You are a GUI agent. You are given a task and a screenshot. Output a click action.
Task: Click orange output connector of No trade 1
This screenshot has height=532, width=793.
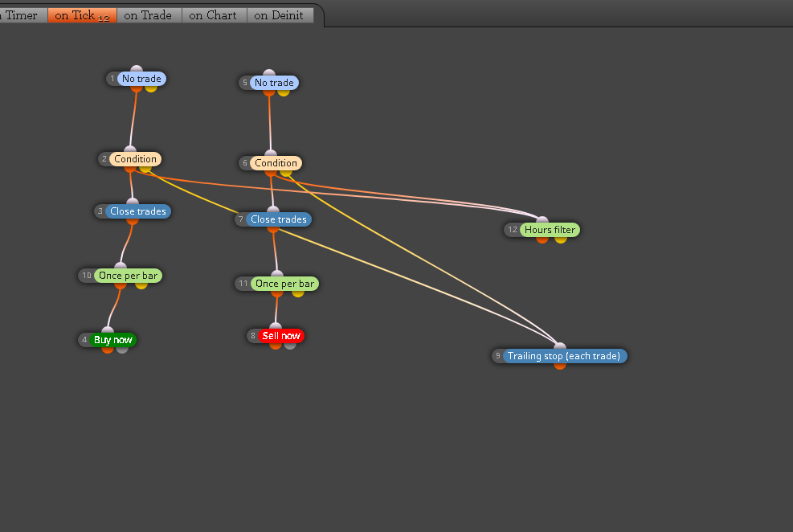tap(137, 88)
